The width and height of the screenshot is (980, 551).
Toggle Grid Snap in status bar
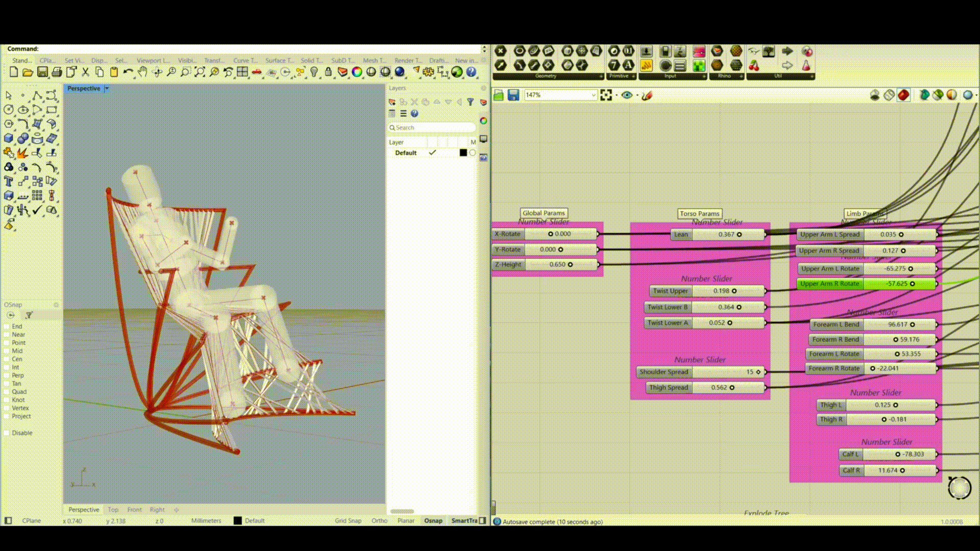[348, 521]
